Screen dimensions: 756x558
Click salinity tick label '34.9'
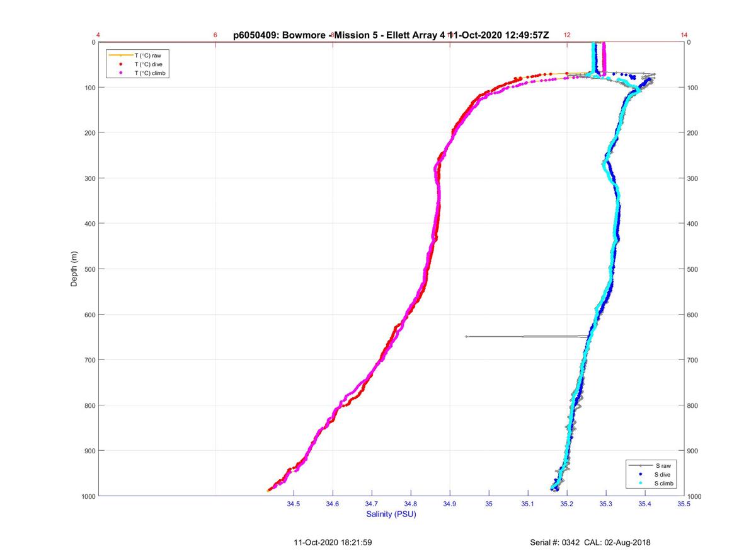(x=450, y=504)
